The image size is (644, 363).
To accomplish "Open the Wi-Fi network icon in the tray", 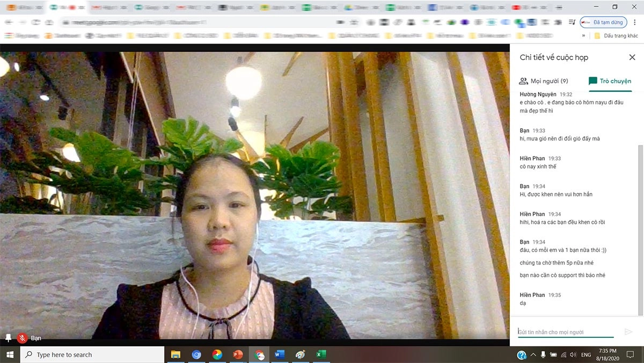I will 563,354.
